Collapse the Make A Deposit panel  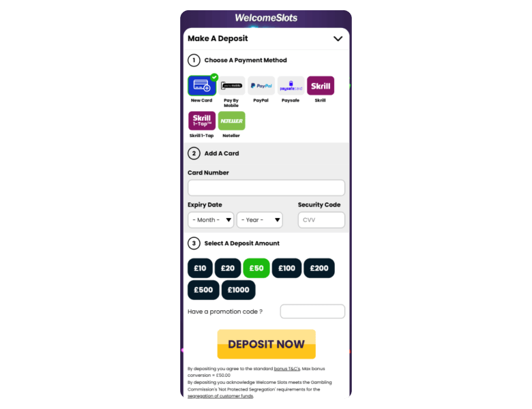click(338, 39)
